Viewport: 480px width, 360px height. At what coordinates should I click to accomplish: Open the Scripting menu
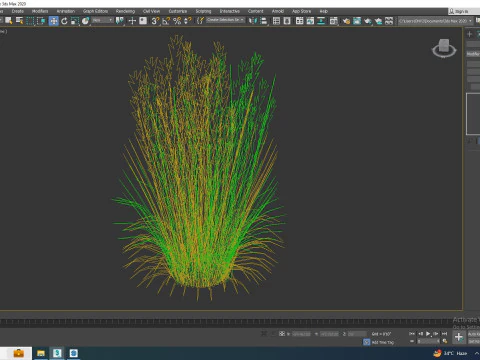pos(203,11)
